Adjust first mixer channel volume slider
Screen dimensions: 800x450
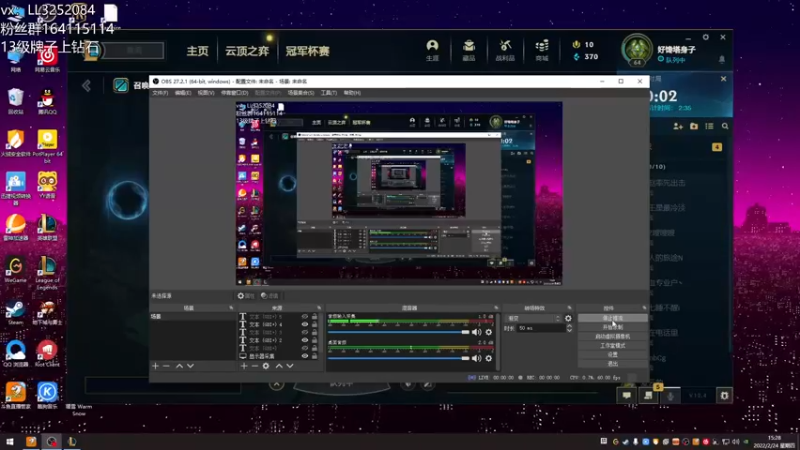click(398, 332)
